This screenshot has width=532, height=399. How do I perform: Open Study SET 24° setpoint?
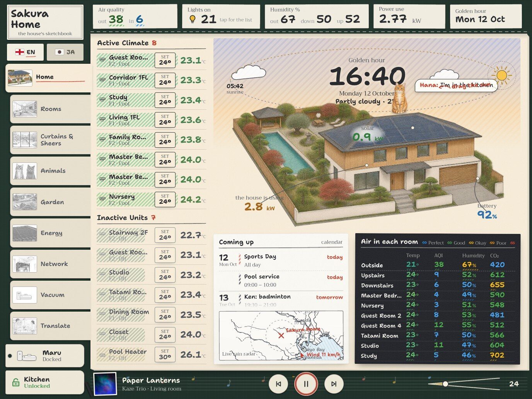[x=165, y=100]
